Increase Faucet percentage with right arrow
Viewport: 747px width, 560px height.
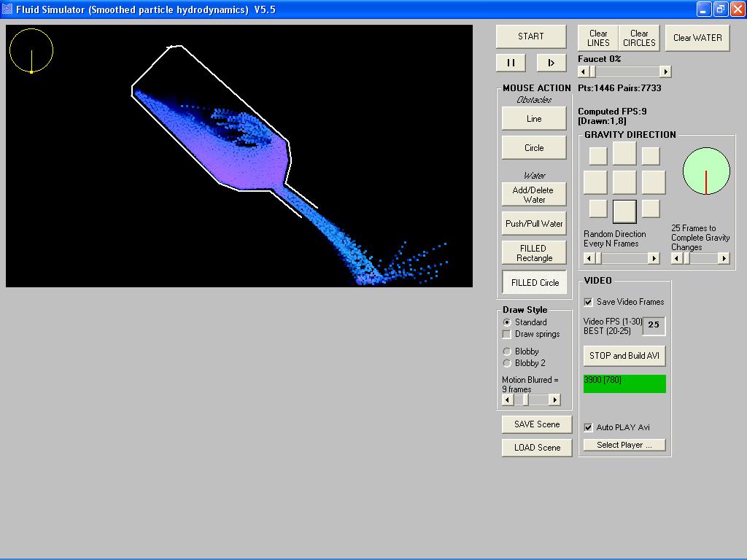point(665,71)
